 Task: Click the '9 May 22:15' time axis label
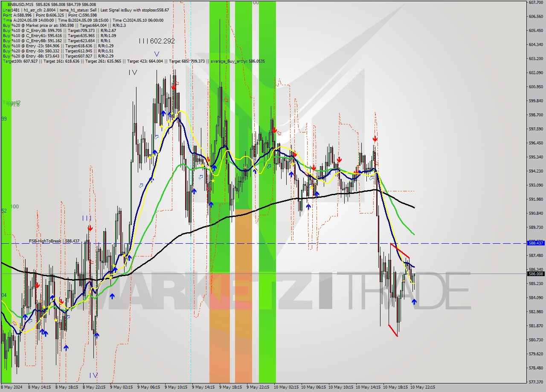pos(258,387)
